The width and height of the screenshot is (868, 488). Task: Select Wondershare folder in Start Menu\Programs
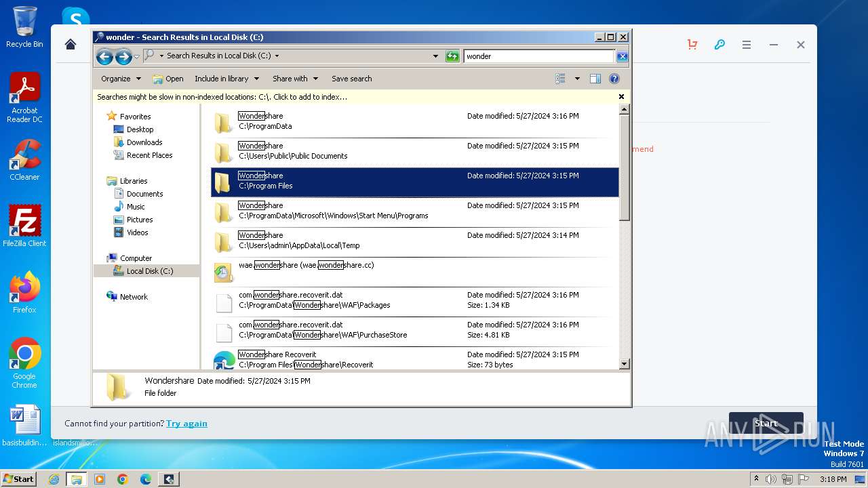click(x=415, y=212)
